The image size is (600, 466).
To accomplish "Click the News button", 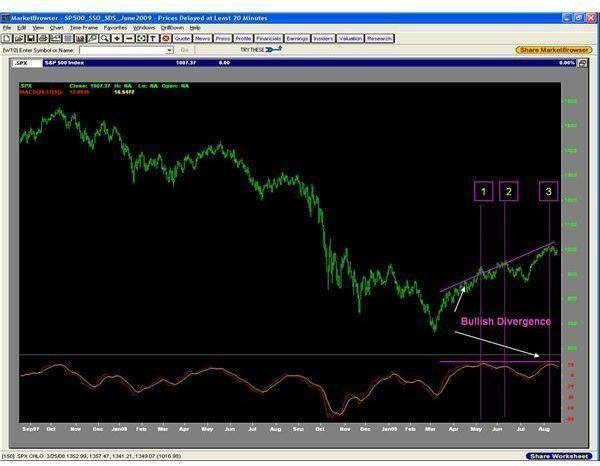I will (x=202, y=38).
